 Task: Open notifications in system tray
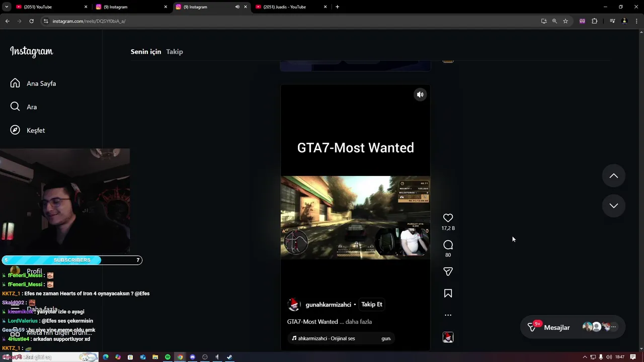pyautogui.click(x=633, y=357)
